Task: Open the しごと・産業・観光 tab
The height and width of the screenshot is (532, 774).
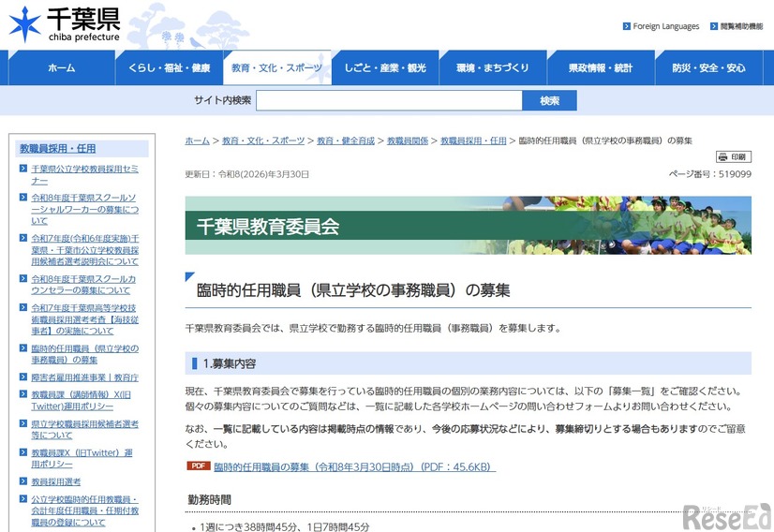Action: 385,67
